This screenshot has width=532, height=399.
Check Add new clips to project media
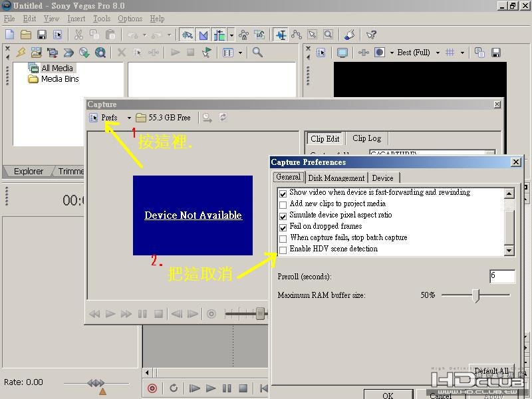click(x=283, y=205)
